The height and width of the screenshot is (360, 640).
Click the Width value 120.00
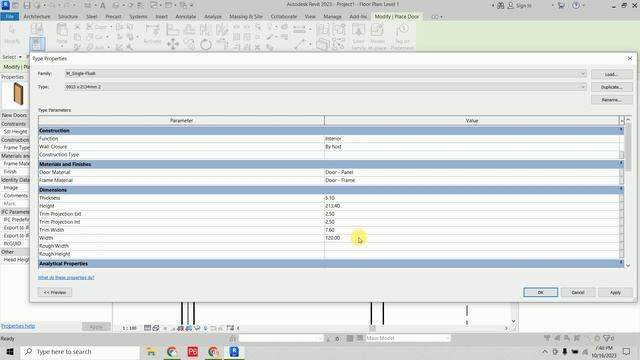332,238
